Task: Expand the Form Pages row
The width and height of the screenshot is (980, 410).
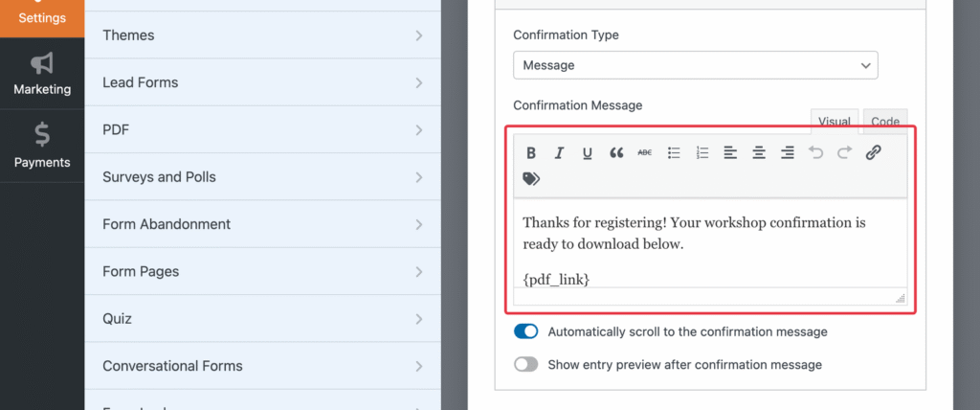Action: pos(262,272)
